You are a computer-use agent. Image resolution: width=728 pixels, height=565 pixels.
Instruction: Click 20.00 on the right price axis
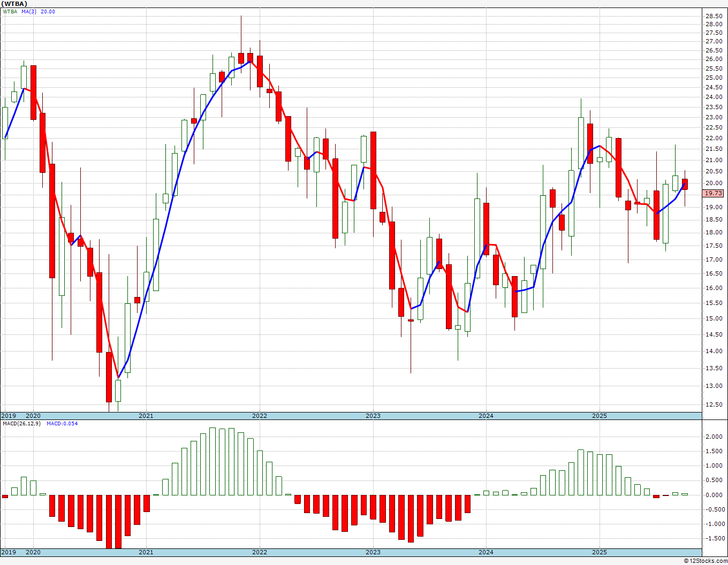tap(714, 183)
